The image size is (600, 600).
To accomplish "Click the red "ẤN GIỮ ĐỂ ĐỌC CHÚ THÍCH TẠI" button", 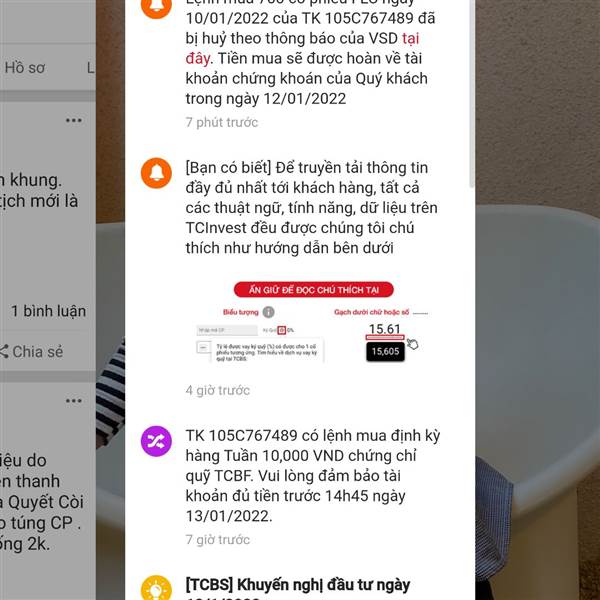I will 313,290.
